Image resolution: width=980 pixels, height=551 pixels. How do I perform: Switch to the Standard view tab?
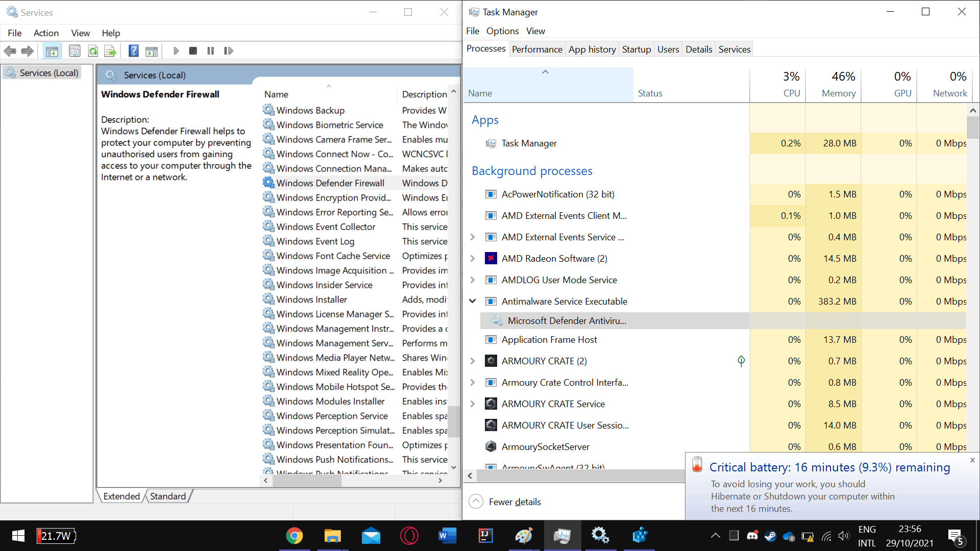(168, 496)
